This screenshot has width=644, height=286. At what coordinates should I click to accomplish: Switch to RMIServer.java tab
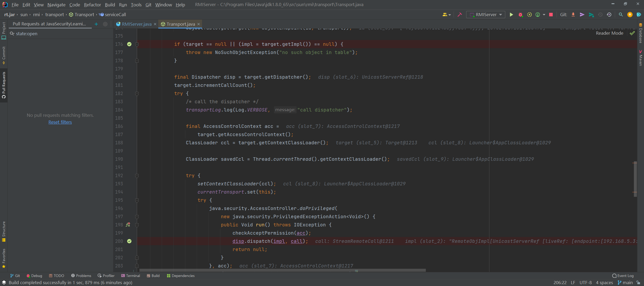[136, 24]
